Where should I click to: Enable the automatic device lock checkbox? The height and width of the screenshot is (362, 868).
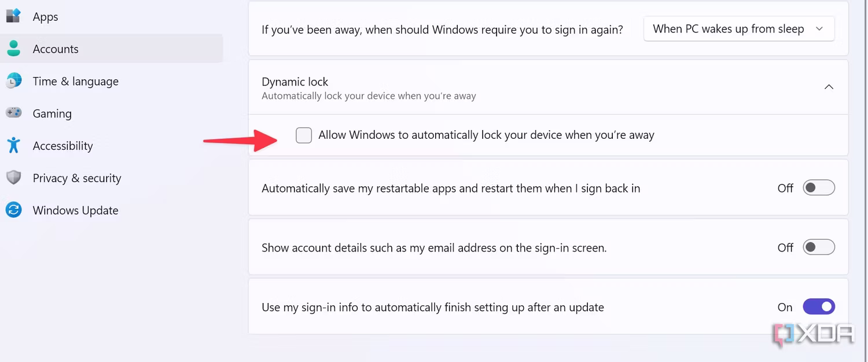click(304, 135)
